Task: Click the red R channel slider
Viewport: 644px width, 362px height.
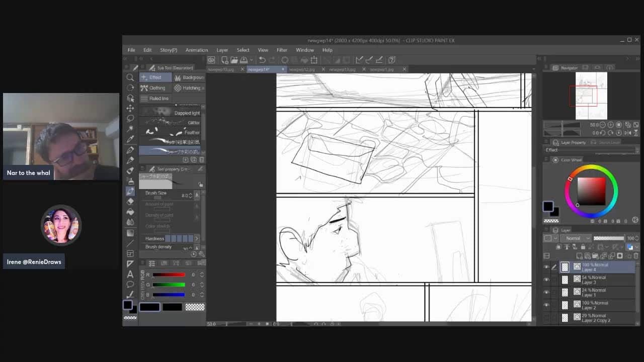Action: [169, 275]
